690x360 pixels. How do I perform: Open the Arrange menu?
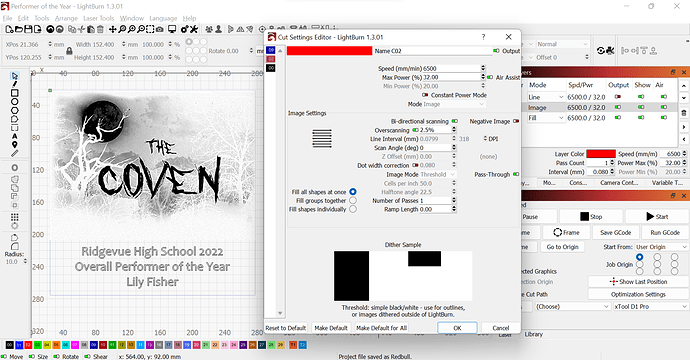66,18
